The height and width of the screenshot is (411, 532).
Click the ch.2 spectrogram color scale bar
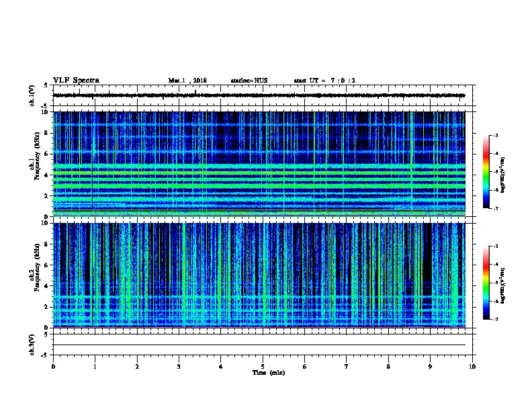(x=486, y=283)
